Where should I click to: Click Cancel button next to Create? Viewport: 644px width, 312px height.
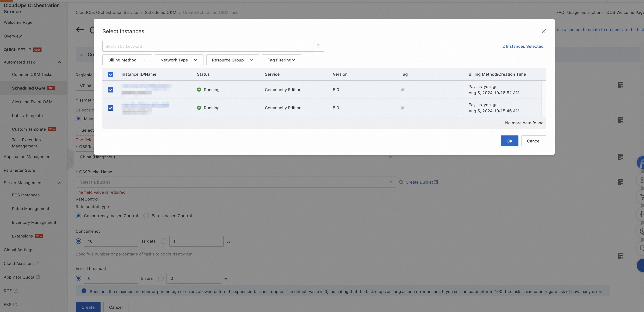pos(116,307)
